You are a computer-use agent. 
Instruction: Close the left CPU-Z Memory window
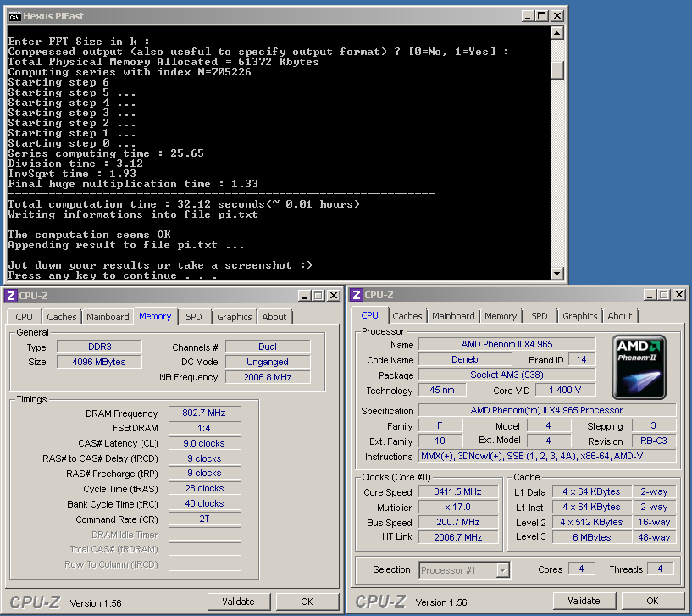coord(334,296)
